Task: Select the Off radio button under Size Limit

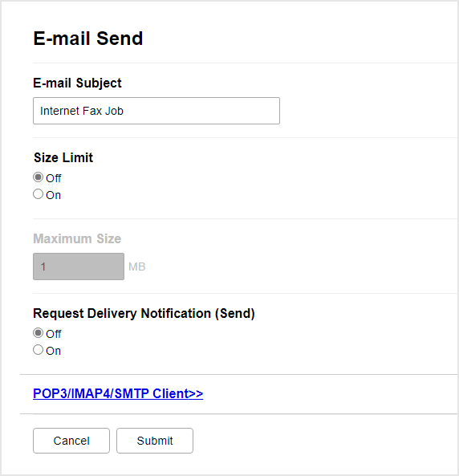Action: [x=38, y=177]
